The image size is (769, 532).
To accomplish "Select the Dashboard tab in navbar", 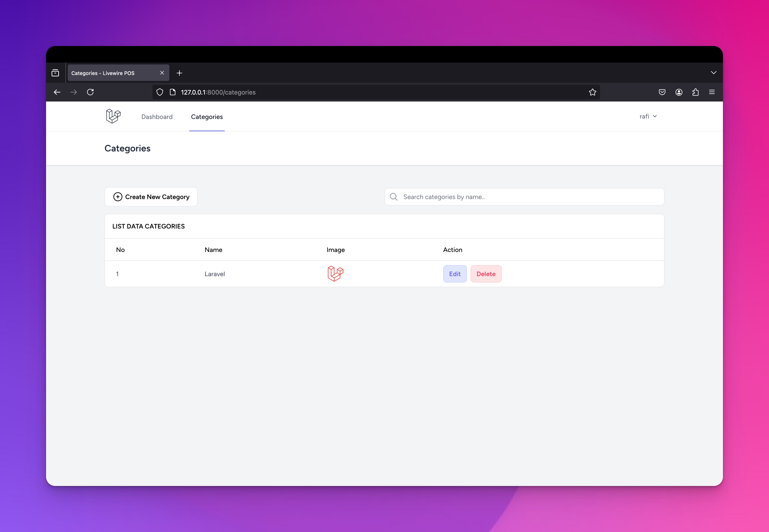I will pyautogui.click(x=157, y=116).
